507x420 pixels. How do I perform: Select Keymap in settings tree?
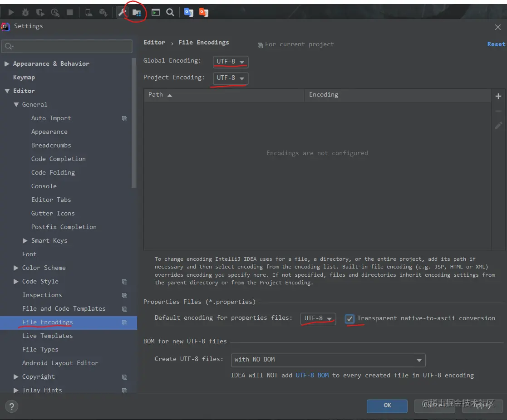[x=24, y=78]
